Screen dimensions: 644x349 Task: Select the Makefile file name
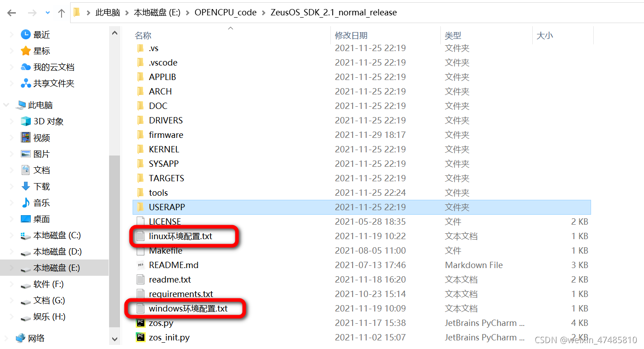(x=166, y=250)
